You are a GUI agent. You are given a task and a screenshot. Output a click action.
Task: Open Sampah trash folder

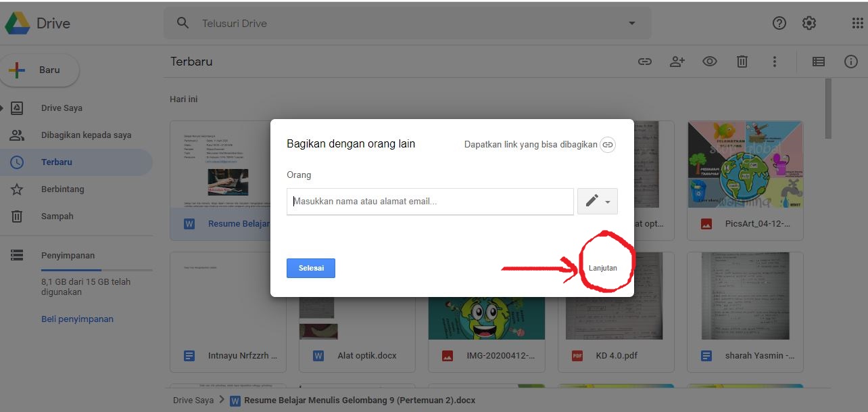click(57, 216)
